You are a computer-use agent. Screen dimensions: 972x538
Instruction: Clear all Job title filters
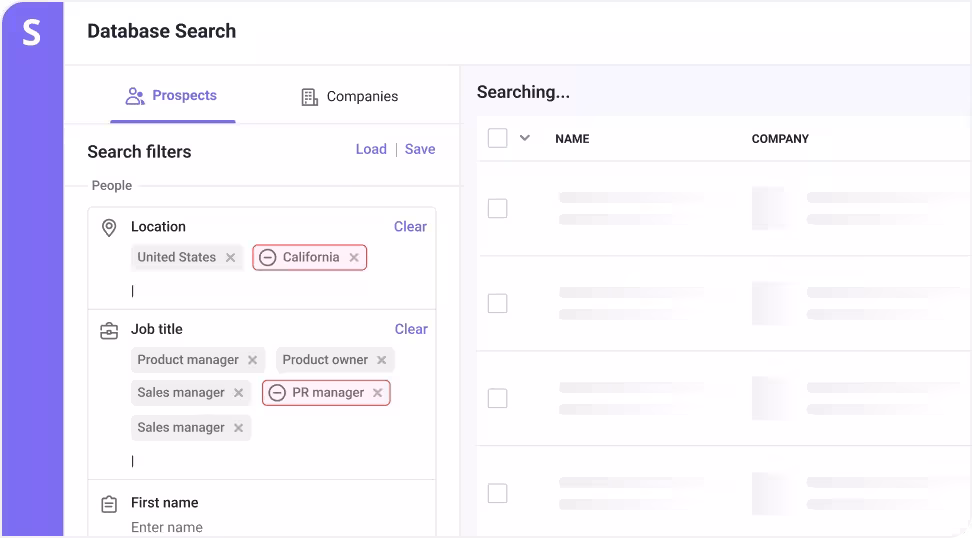click(x=411, y=329)
